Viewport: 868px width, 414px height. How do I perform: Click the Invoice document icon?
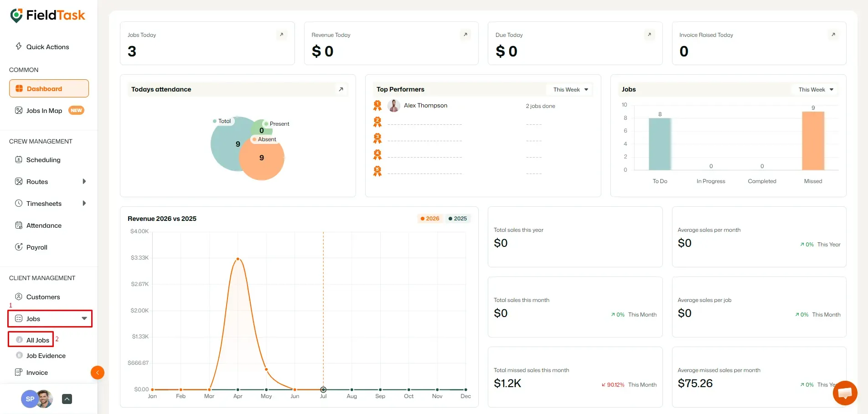click(19, 372)
